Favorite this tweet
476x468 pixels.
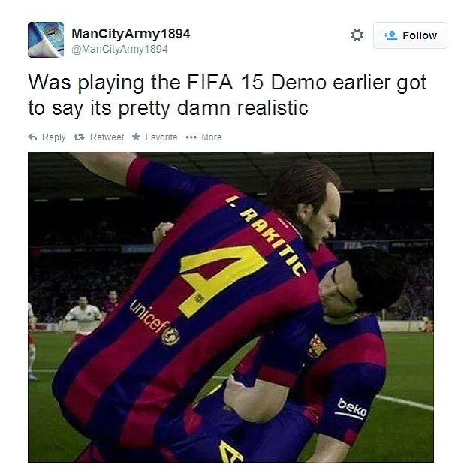click(x=155, y=137)
